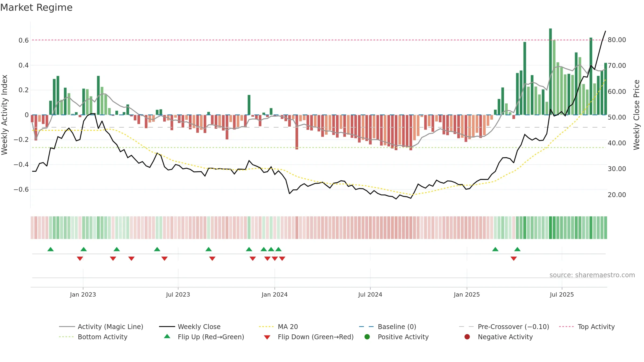Screen dimensions: 644x362
Task: Click the tall green bar in late 2023
Action: point(249,105)
